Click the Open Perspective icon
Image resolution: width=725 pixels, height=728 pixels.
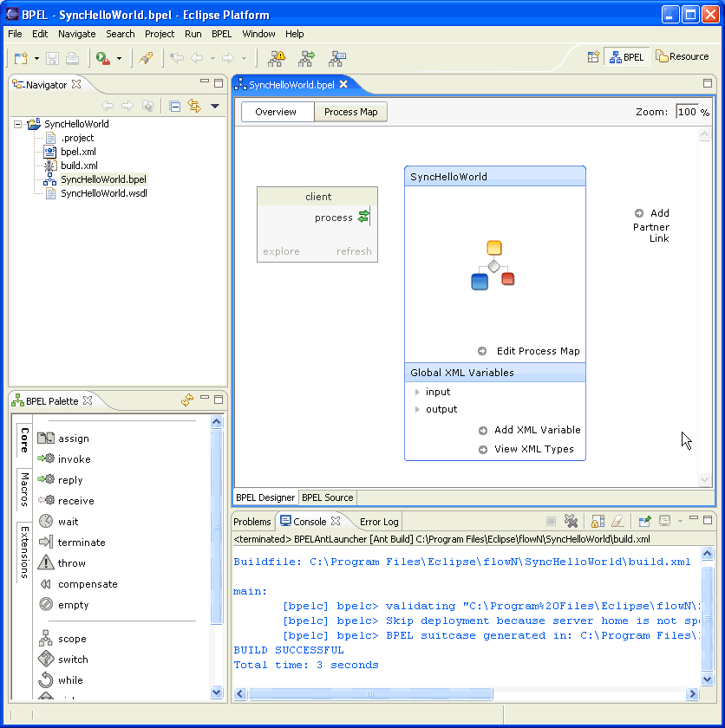point(593,56)
